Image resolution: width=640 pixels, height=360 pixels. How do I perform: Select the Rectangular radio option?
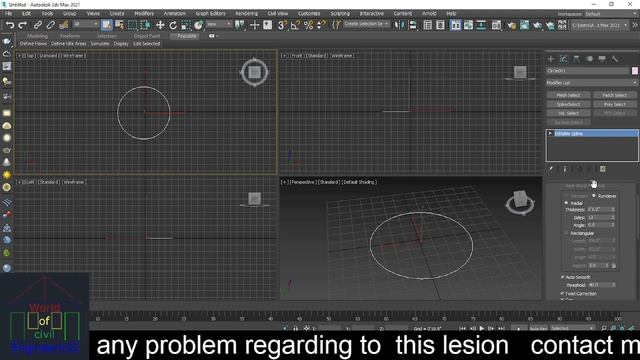566,233
